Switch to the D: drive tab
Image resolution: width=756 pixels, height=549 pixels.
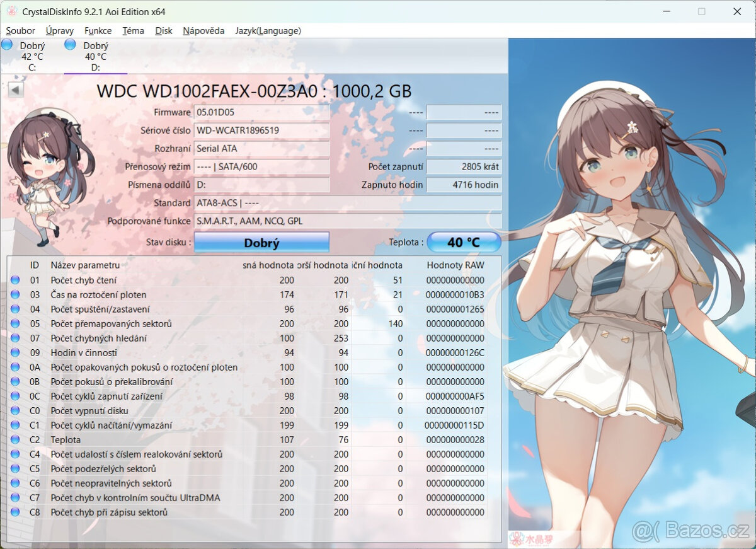click(x=94, y=54)
